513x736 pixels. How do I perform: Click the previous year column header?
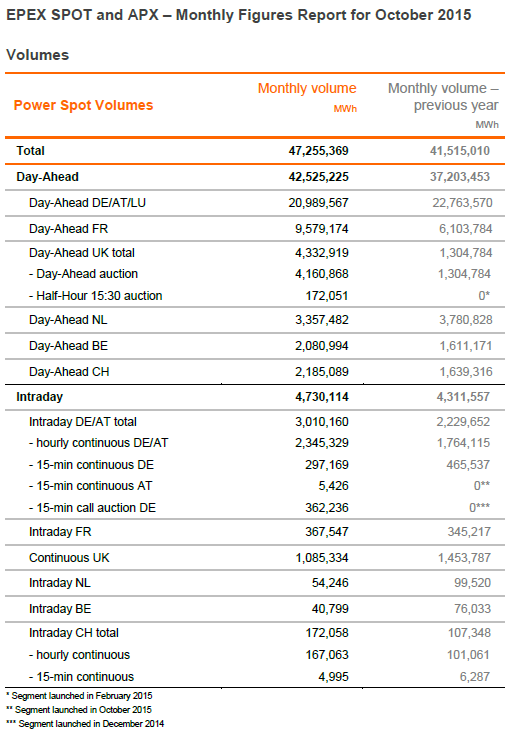click(x=443, y=97)
